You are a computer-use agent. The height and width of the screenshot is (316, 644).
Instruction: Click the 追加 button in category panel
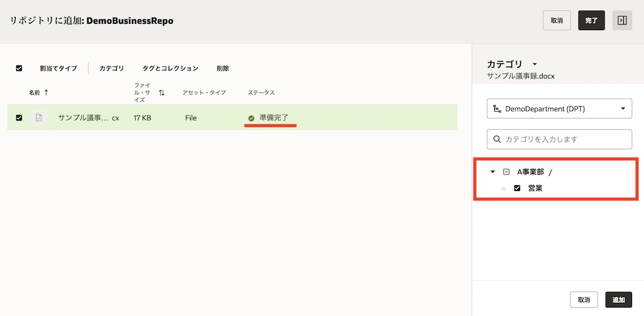(x=618, y=300)
